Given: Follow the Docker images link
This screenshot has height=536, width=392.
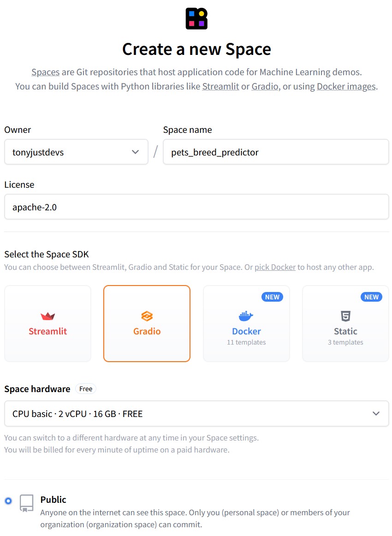Looking at the screenshot, I should point(346,86).
